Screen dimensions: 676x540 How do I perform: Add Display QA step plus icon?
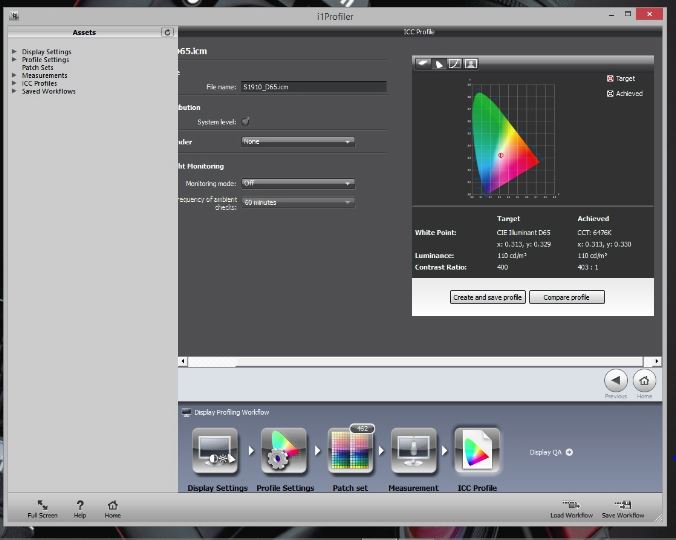[569, 452]
